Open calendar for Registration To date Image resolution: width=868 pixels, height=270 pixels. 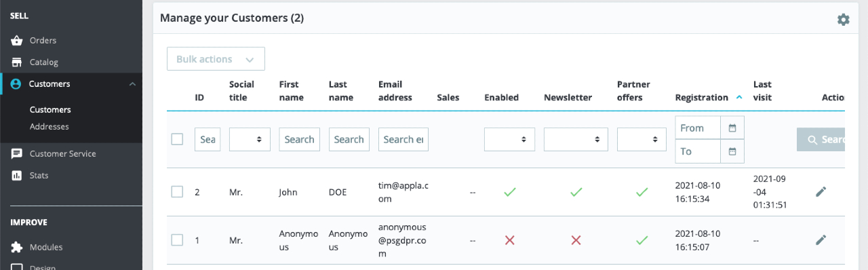coord(732,151)
